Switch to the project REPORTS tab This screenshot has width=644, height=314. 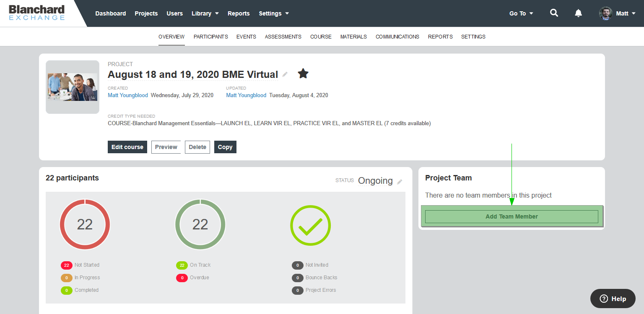440,37
